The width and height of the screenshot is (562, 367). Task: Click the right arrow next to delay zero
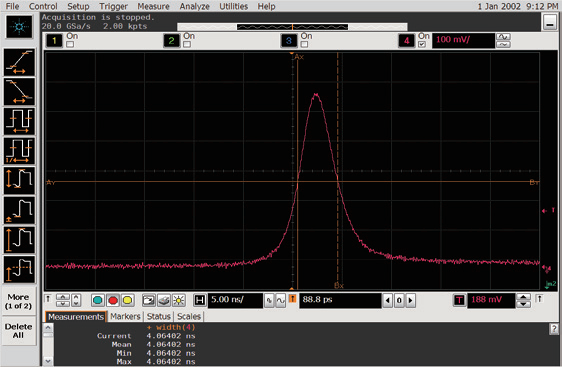coord(411,300)
